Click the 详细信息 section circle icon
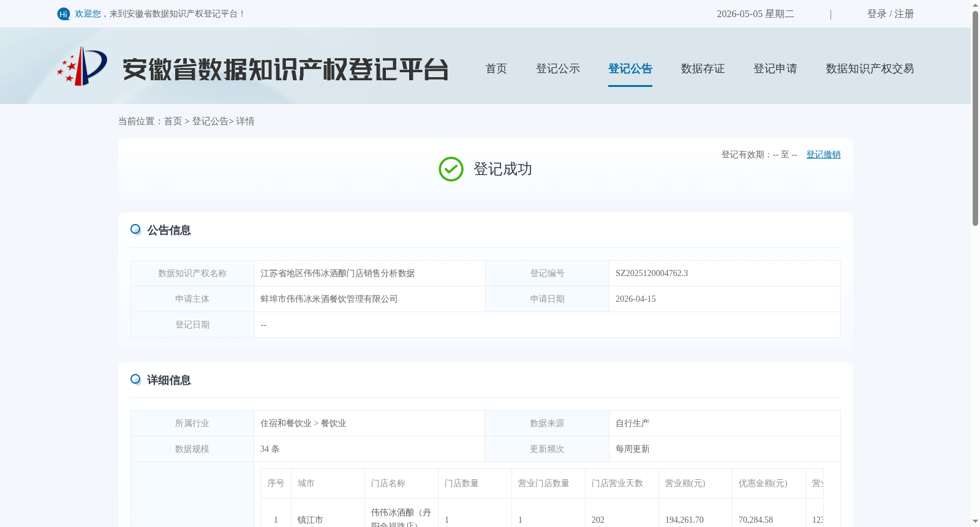The width and height of the screenshot is (980, 527). point(136,379)
